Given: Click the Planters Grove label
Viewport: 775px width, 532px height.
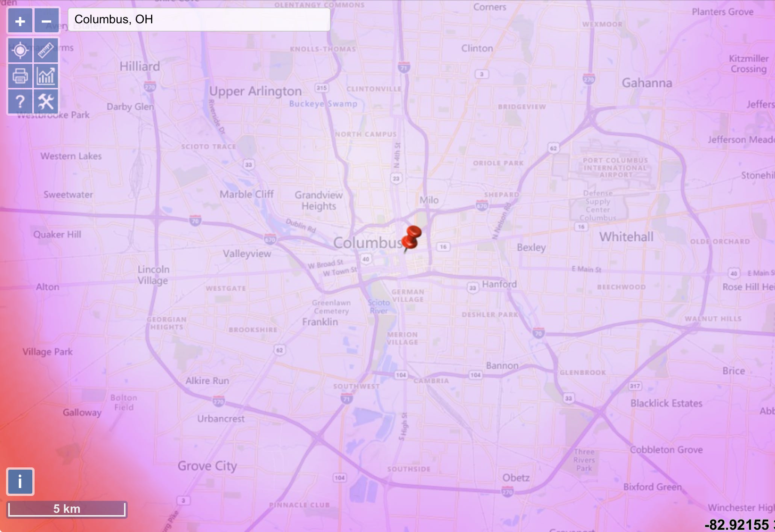Looking at the screenshot, I should 722,12.
